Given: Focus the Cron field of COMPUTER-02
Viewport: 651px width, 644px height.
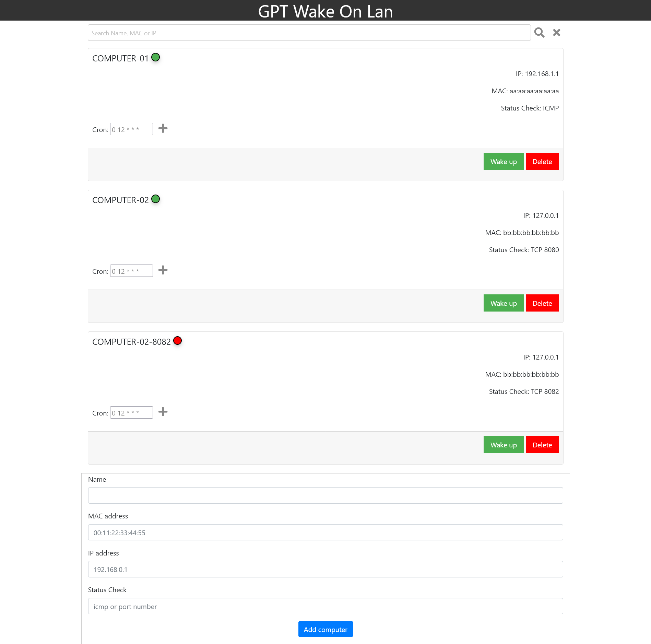Looking at the screenshot, I should coord(131,271).
